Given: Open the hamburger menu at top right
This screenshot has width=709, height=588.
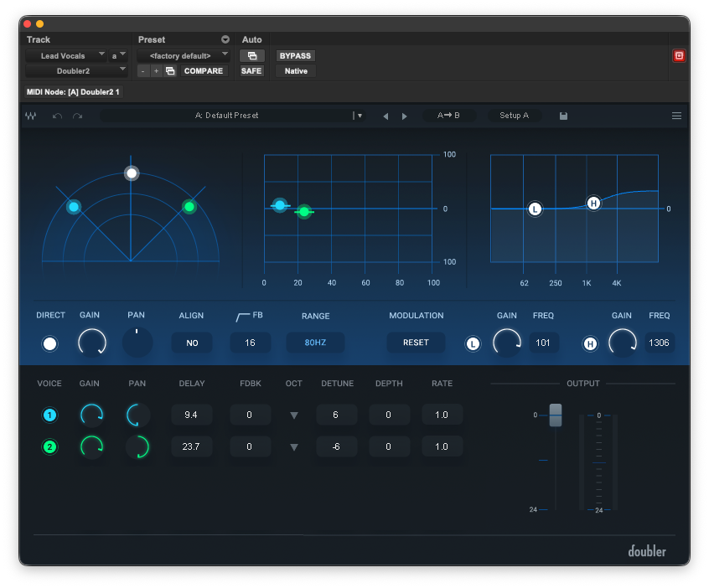Looking at the screenshot, I should coord(676,116).
